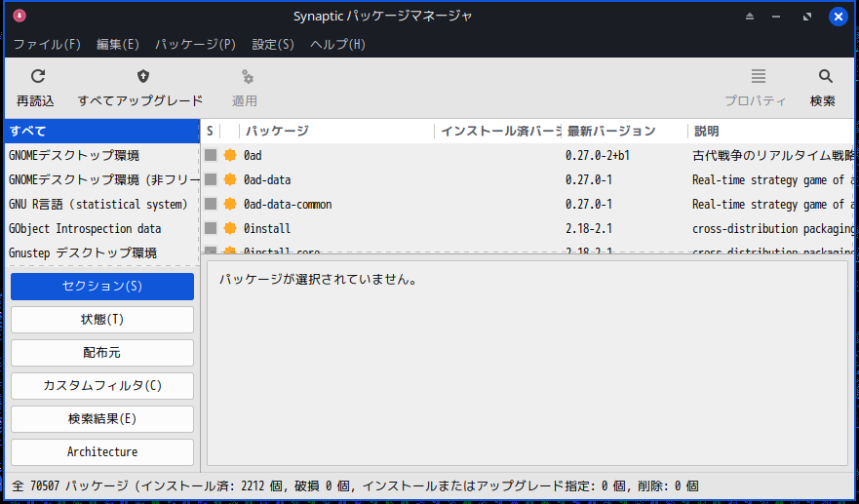859x504 pixels.
Task: Click the orange status icon beside 0ad
Action: pos(230,155)
